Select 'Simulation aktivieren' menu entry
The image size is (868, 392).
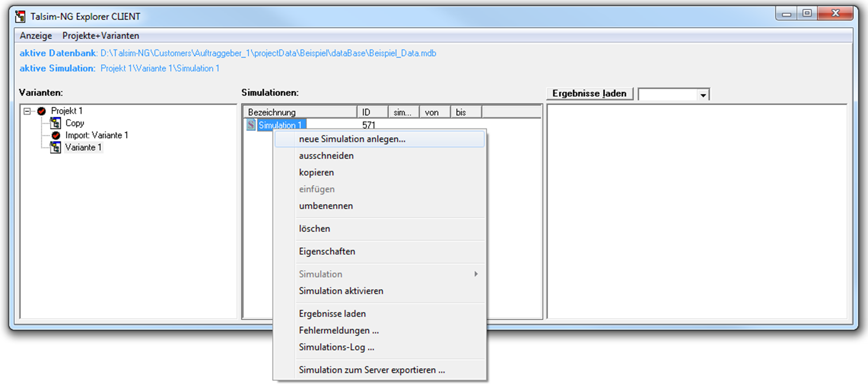[x=341, y=291]
